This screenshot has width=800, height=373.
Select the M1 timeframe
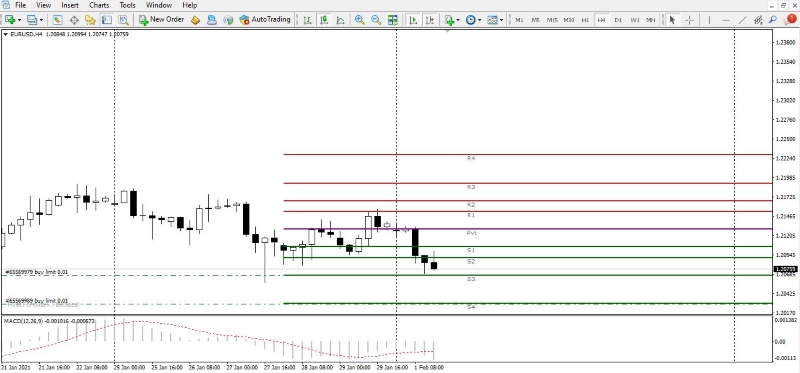click(519, 20)
